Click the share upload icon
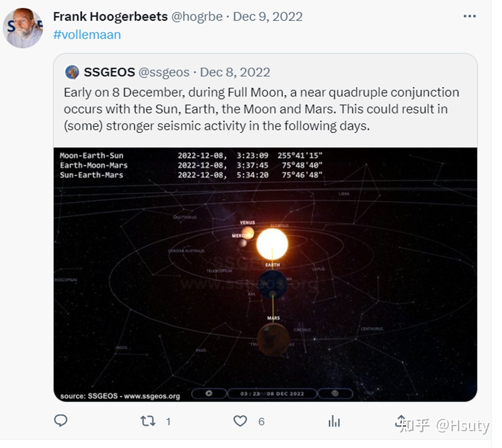Viewport: 502px width, 448px height. click(x=401, y=421)
